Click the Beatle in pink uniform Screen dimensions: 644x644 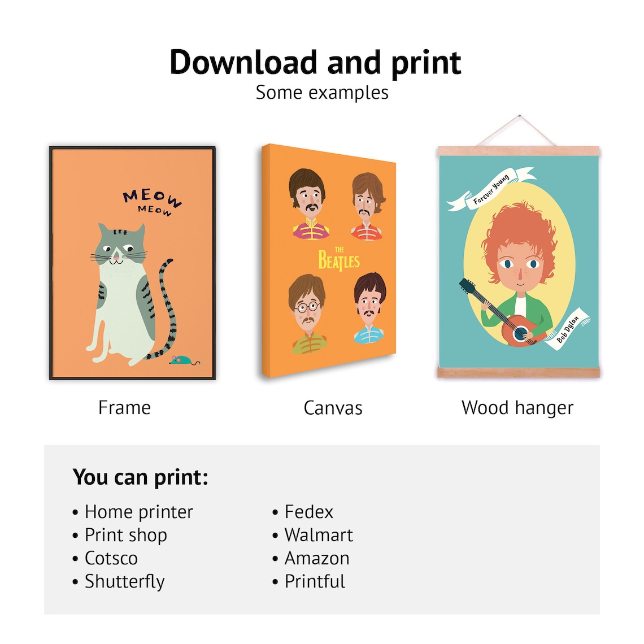[x=310, y=204]
